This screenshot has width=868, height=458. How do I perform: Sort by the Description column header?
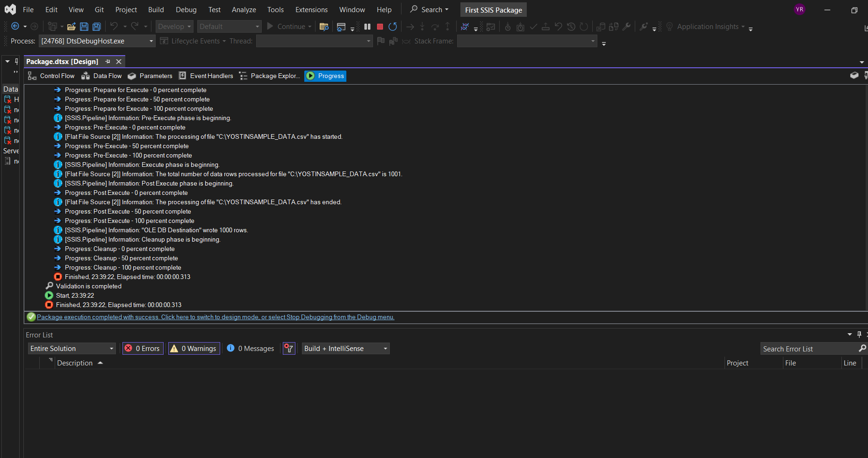point(75,363)
